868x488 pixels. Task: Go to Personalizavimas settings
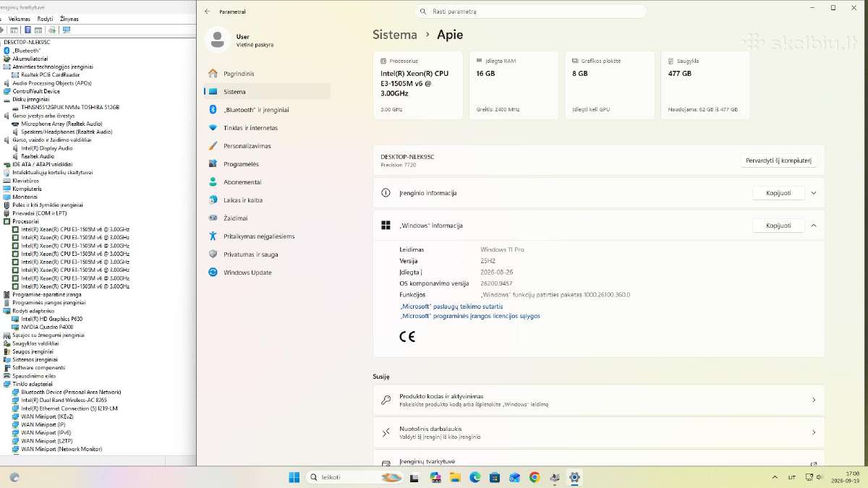267,146
